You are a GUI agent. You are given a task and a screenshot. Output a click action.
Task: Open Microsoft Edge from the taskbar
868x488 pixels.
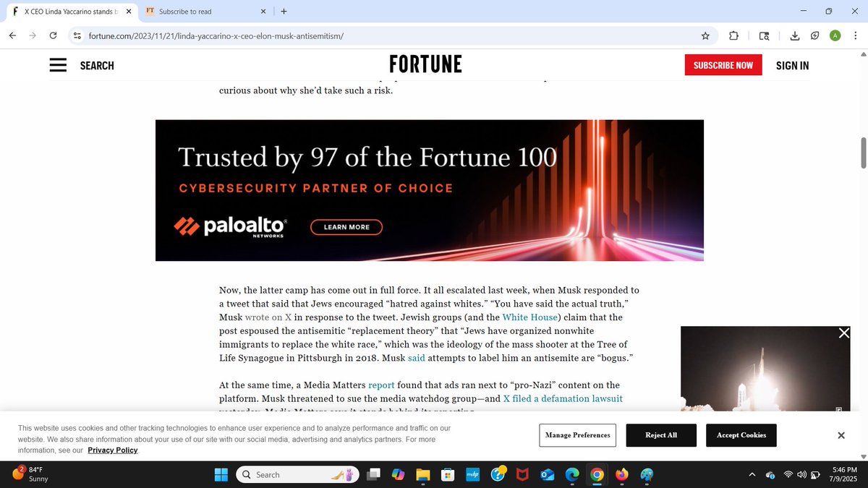[572, 474]
